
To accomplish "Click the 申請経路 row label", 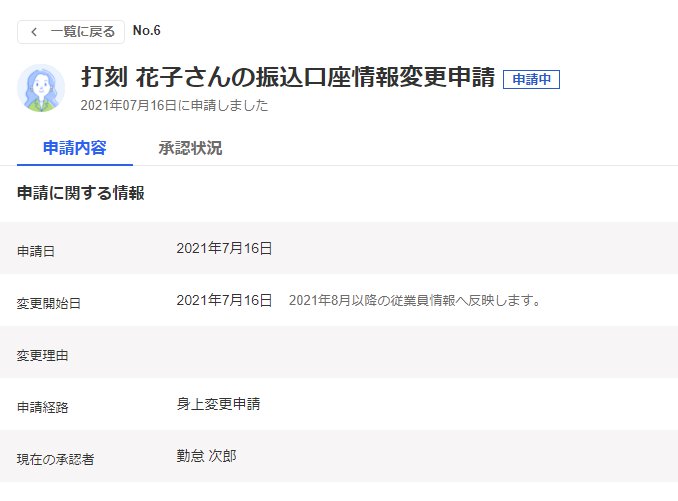I will pos(42,407).
